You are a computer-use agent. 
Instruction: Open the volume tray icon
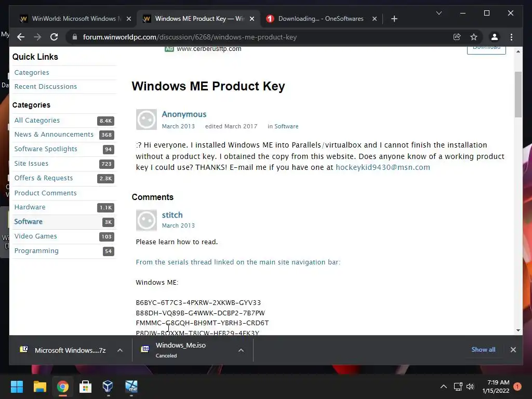point(470,387)
